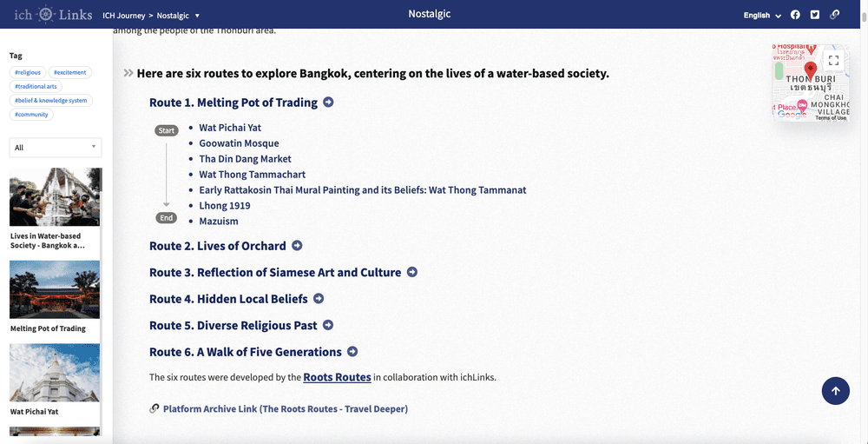The image size is (868, 444).
Task: Open the Roots Routes link
Action: click(337, 377)
